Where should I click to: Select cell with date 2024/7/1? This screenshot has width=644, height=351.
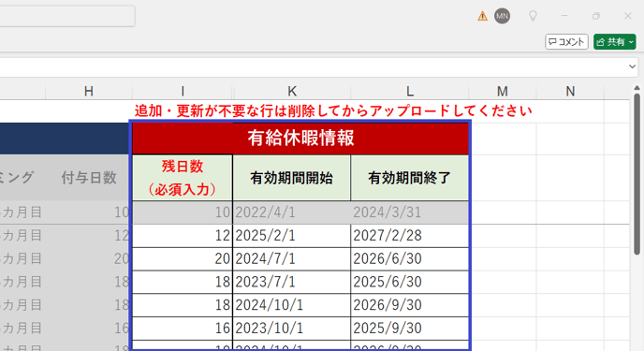click(292, 258)
